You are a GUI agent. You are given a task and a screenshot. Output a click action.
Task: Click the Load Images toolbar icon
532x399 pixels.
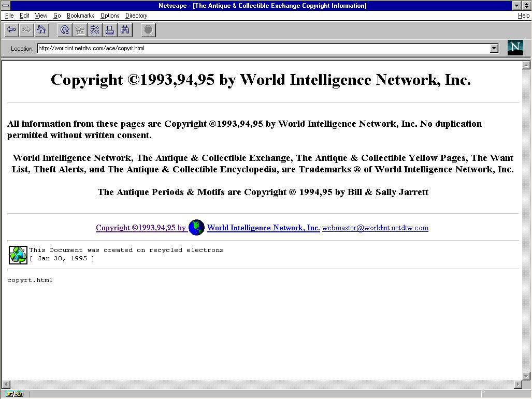pyautogui.click(x=80, y=30)
